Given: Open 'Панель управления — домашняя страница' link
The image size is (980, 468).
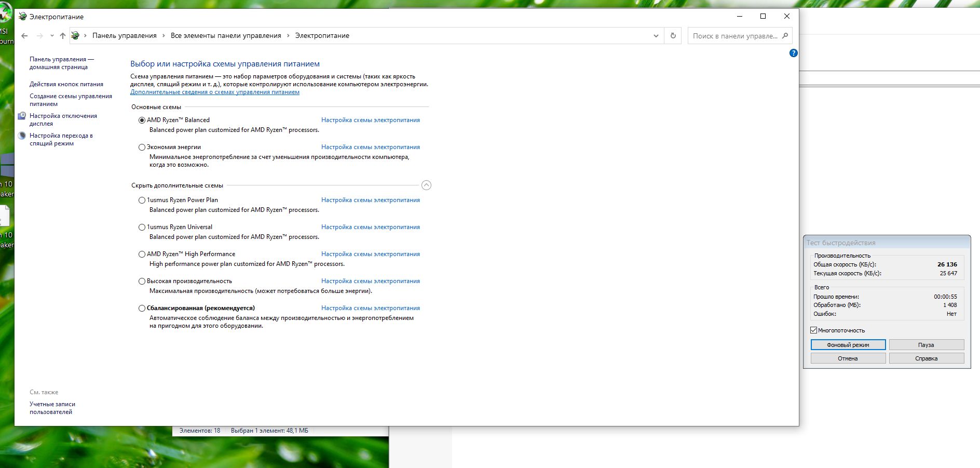Looking at the screenshot, I should pos(62,63).
